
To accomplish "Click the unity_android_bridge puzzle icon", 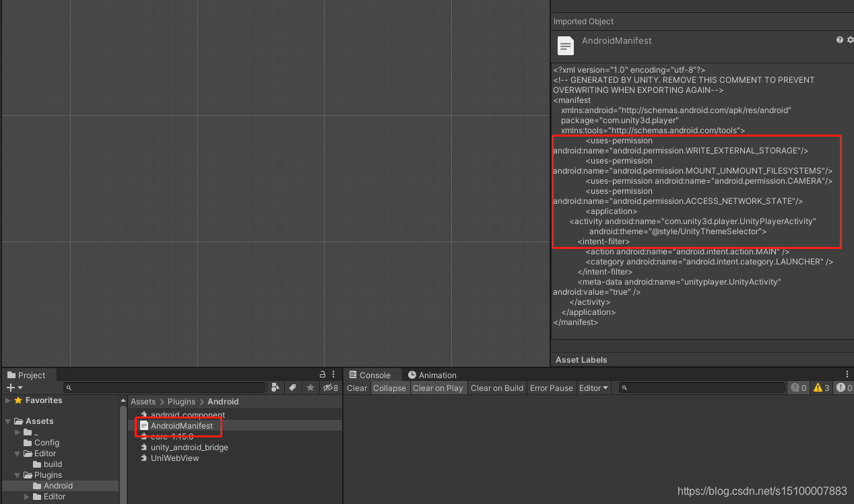I will (x=143, y=447).
